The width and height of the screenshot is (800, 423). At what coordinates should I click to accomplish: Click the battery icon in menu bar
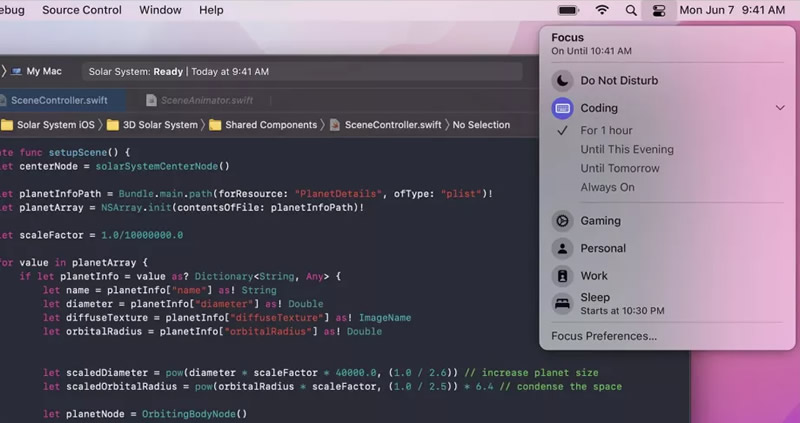pos(568,10)
